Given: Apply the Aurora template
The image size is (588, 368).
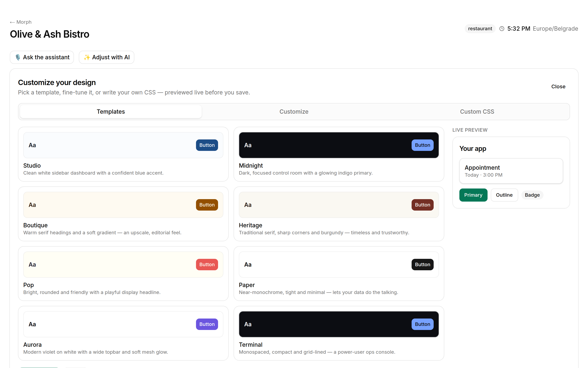Looking at the screenshot, I should pyautogui.click(x=123, y=333).
